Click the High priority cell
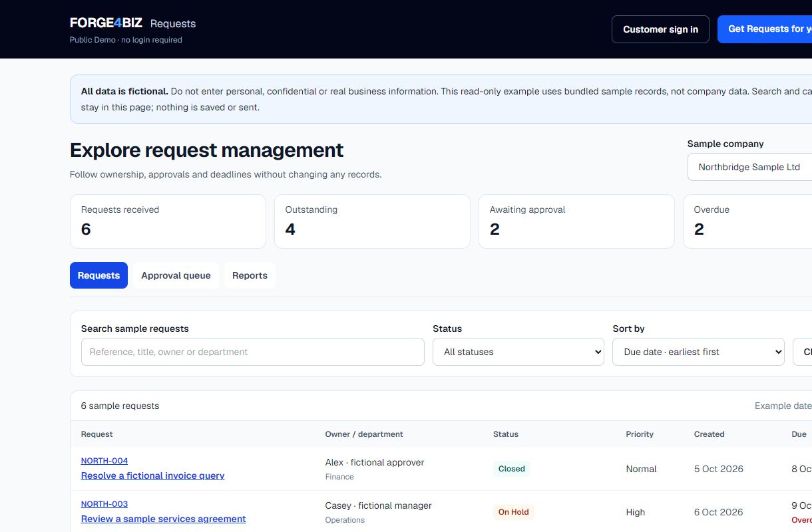Image resolution: width=812 pixels, height=532 pixels. click(x=636, y=512)
